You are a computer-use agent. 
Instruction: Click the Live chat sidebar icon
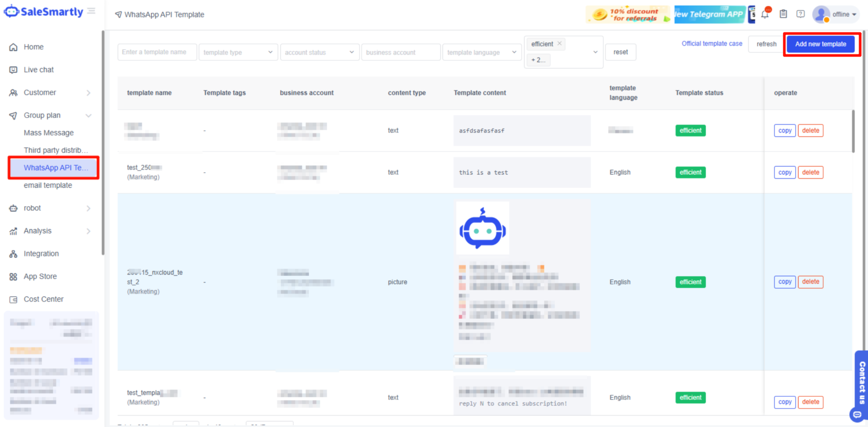pos(14,70)
